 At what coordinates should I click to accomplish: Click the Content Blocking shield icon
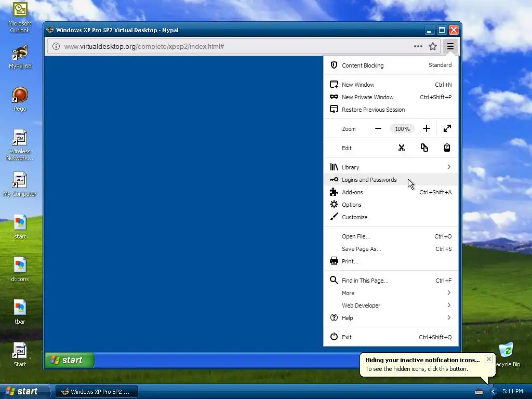pyautogui.click(x=334, y=65)
